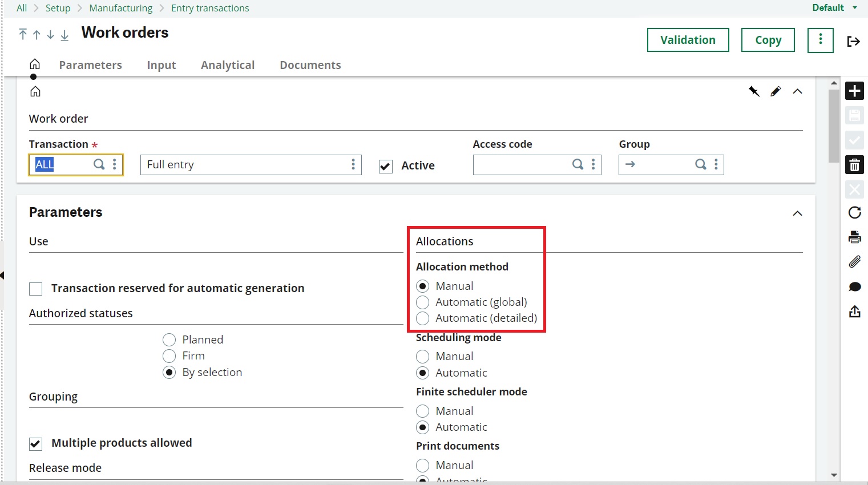This screenshot has width=868, height=485.
Task: Export the record using the share icon
Action: pyautogui.click(x=854, y=311)
